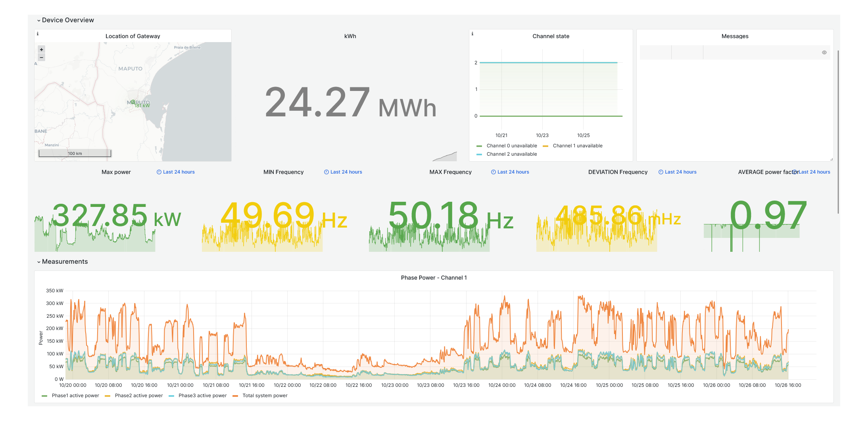Click info icon on Channel state panel

click(x=472, y=34)
